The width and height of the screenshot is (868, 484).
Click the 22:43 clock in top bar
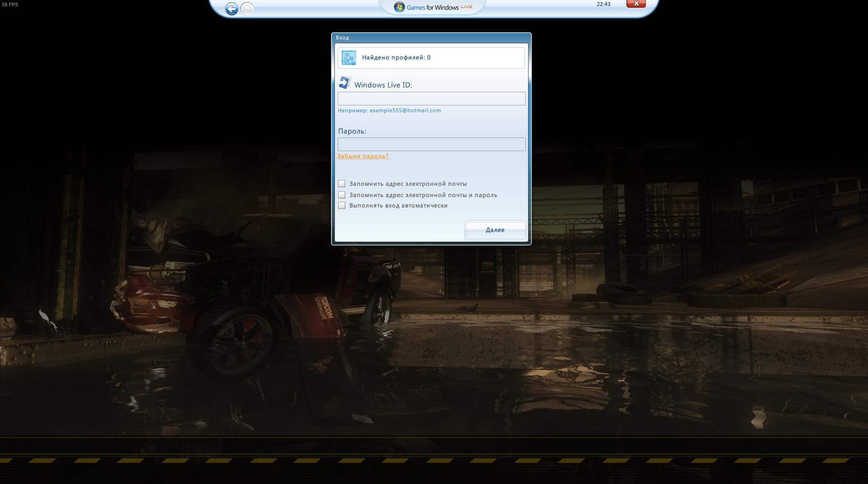click(x=603, y=4)
